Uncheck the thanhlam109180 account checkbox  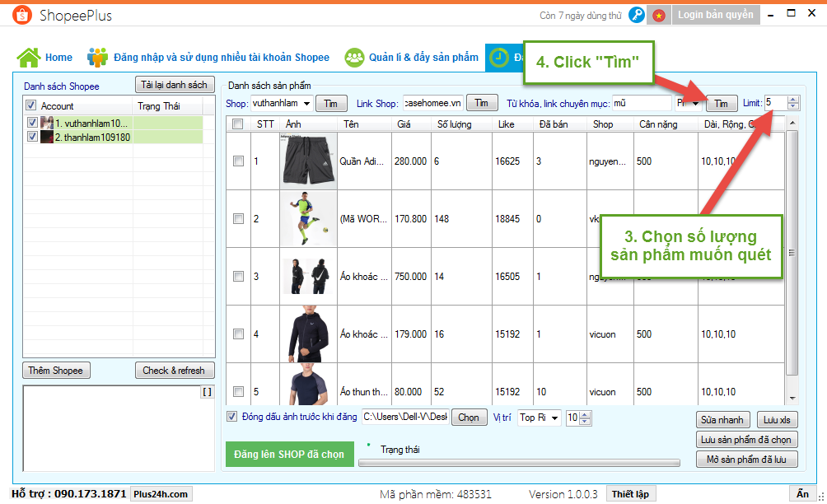click(32, 137)
